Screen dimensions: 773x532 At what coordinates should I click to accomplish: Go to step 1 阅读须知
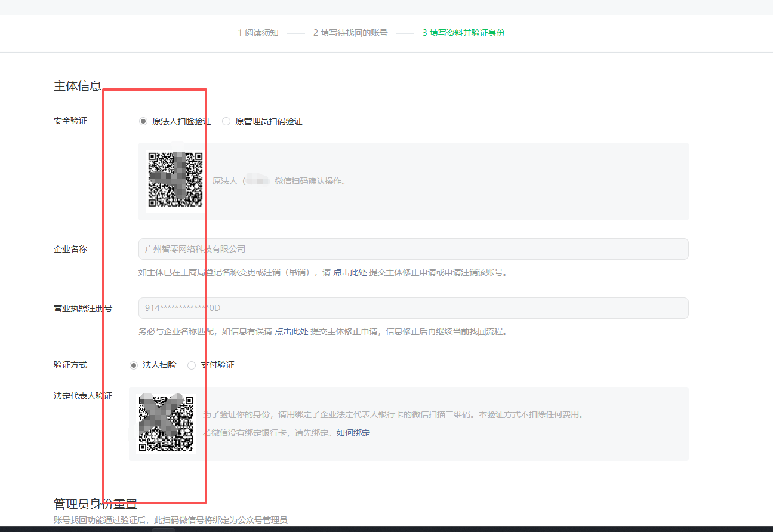coord(258,33)
